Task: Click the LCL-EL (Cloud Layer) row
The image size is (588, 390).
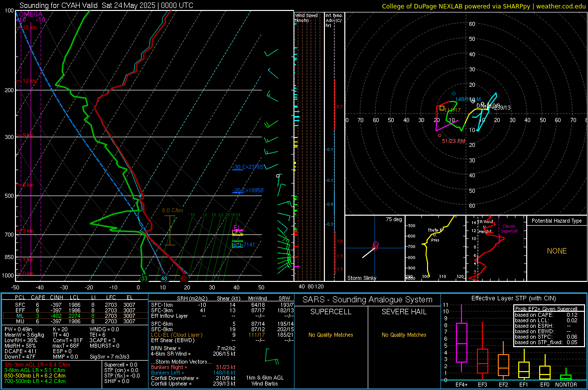Action: click(x=222, y=335)
